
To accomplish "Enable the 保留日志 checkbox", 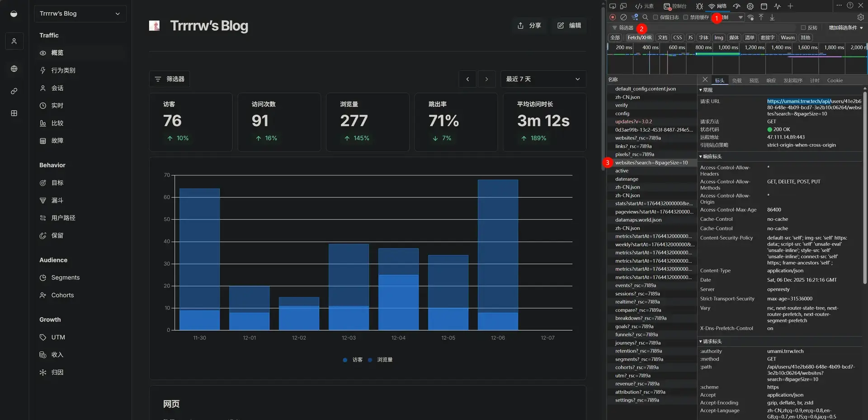I will tap(656, 17).
